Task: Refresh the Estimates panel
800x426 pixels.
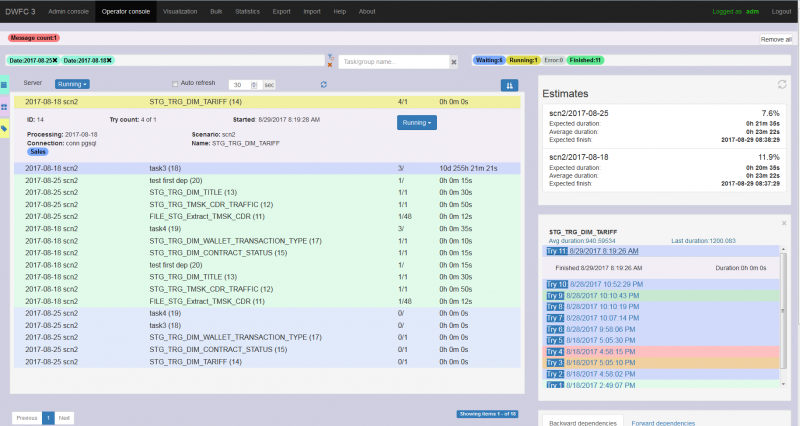Action: click(x=782, y=84)
